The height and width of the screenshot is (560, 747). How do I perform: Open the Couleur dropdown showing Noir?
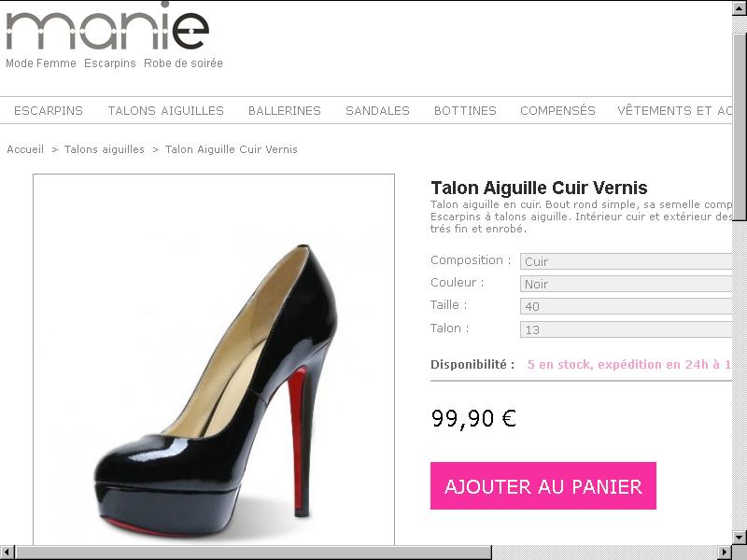(626, 284)
